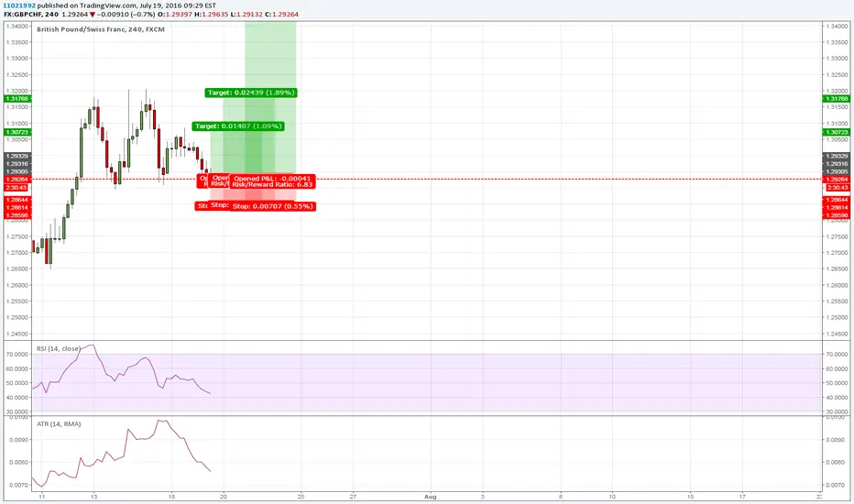The image size is (854, 504).
Task: Click the Risk/Reward Ratio: 6.83 text
Action: (x=272, y=185)
